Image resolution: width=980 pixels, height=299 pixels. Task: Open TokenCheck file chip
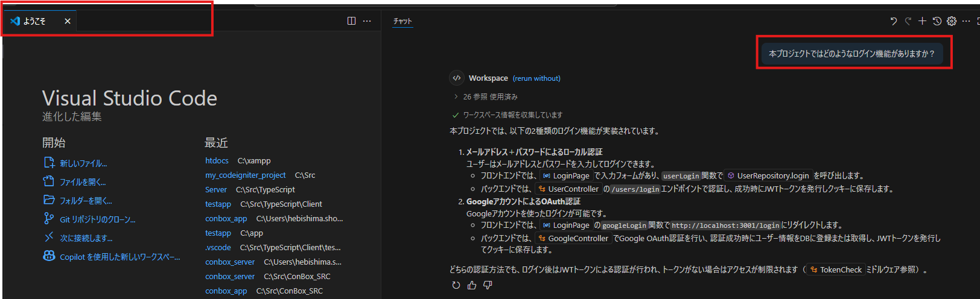(836, 270)
